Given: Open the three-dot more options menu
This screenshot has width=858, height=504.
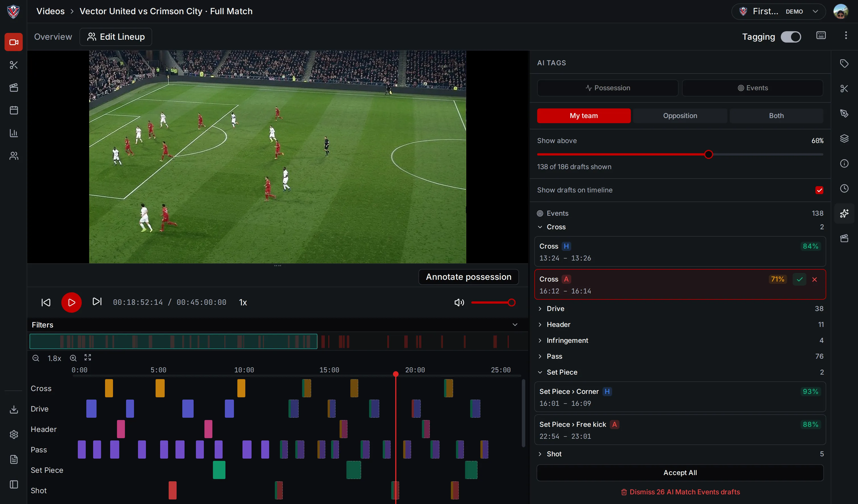Looking at the screenshot, I should pyautogui.click(x=846, y=35).
